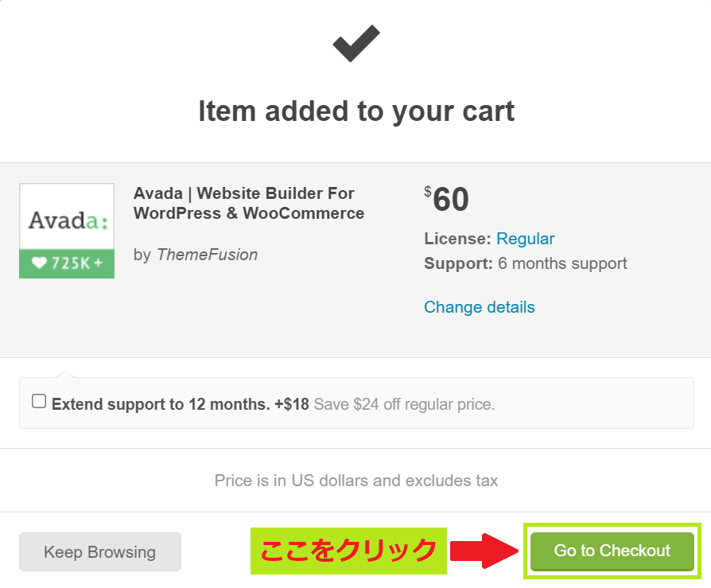The image size is (711, 588).
Task: Click the price disclaimer about US dollars
Action: tap(355, 481)
